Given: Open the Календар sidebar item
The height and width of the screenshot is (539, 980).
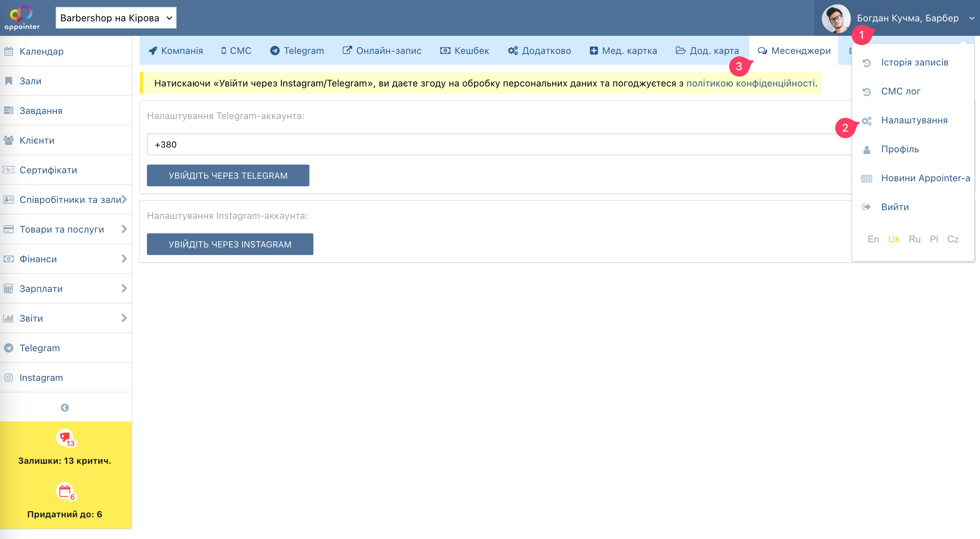Looking at the screenshot, I should (42, 51).
